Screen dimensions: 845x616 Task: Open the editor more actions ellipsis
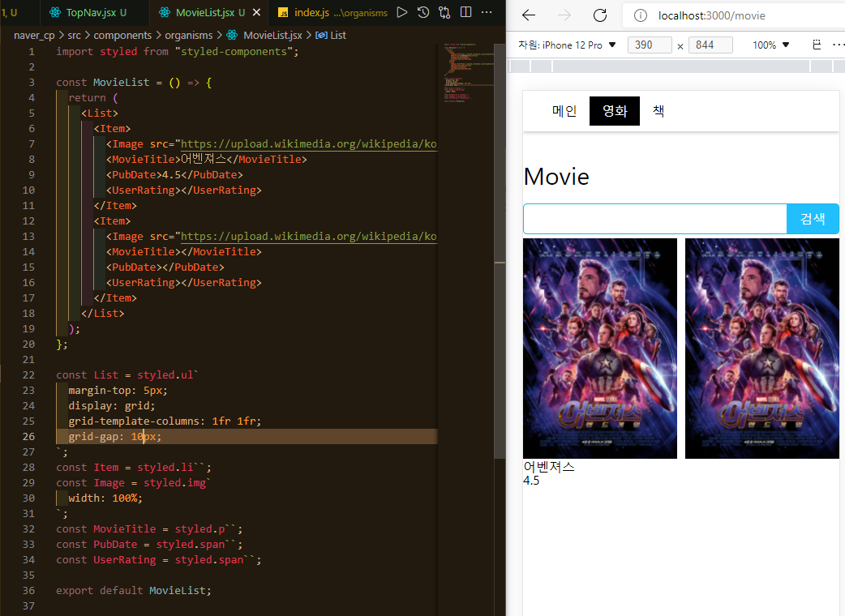click(x=487, y=12)
